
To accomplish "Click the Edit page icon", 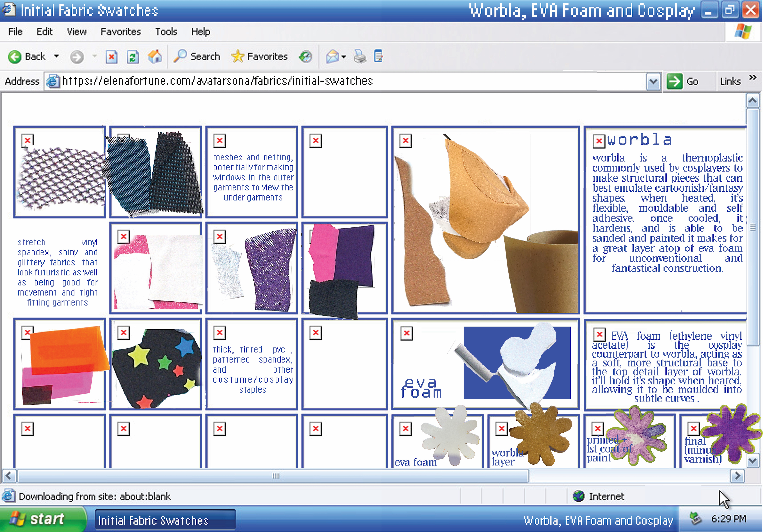I will [378, 56].
